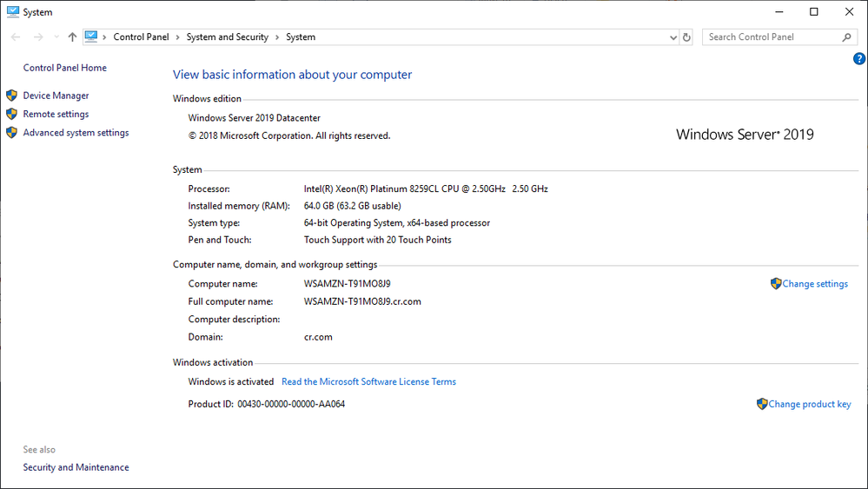The image size is (868, 489).
Task: Click the '64.0 GB (63.2 GB usable)' memory value
Action: (x=352, y=206)
